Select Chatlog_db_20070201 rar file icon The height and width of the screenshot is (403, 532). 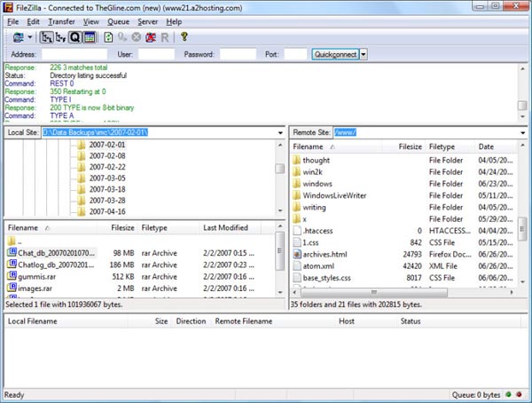click(12, 264)
